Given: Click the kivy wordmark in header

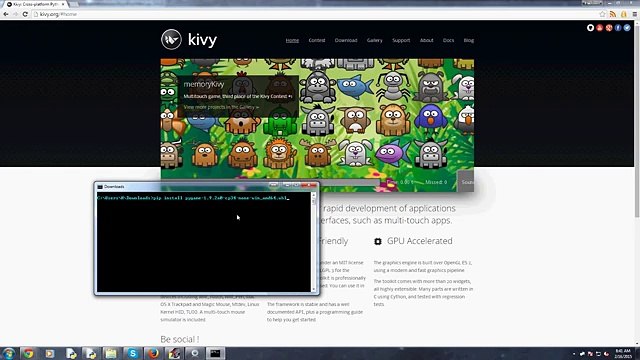Looking at the screenshot, I should click(202, 40).
